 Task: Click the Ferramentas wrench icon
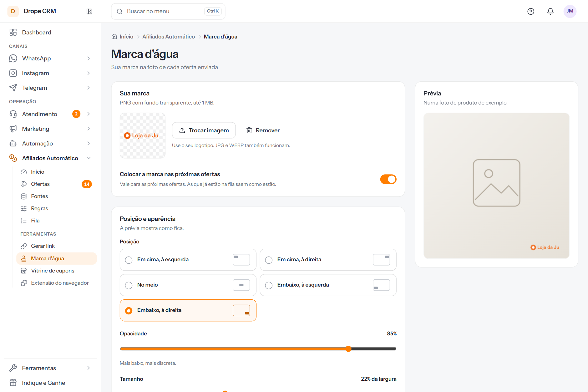[x=13, y=368]
